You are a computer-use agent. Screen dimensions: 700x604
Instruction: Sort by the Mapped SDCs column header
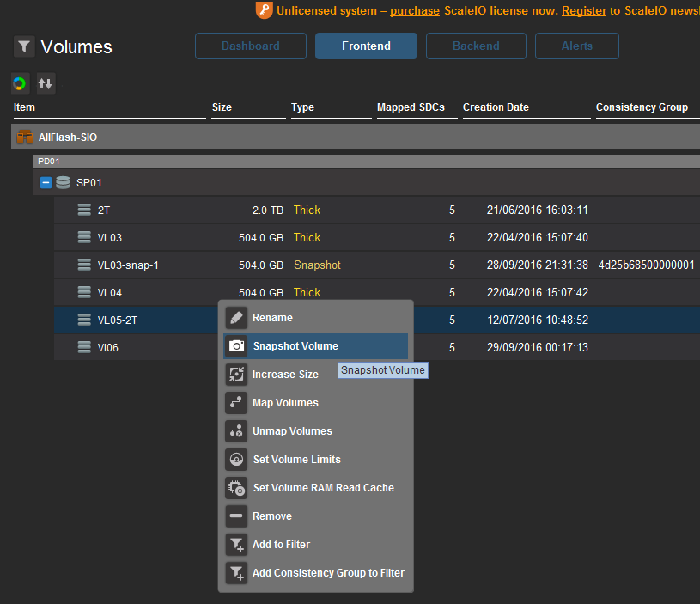[411, 107]
